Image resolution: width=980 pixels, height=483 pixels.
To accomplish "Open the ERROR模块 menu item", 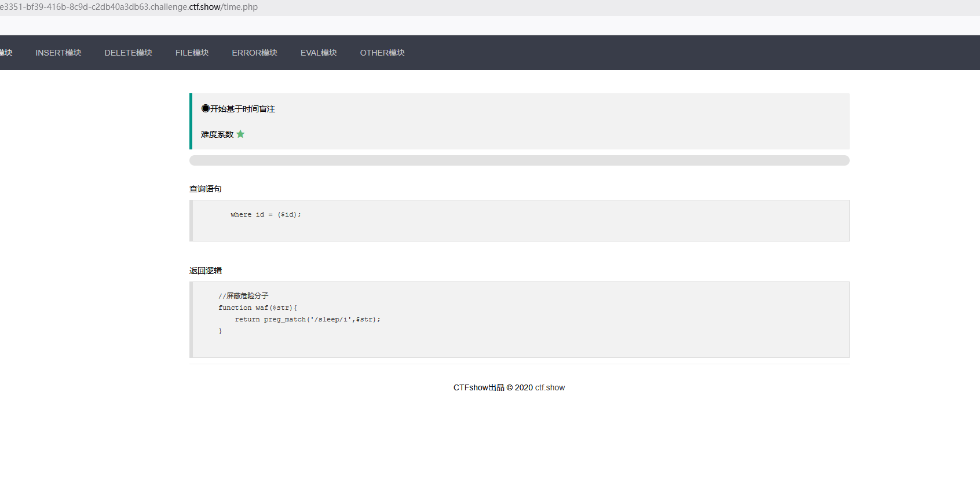I will [x=255, y=53].
